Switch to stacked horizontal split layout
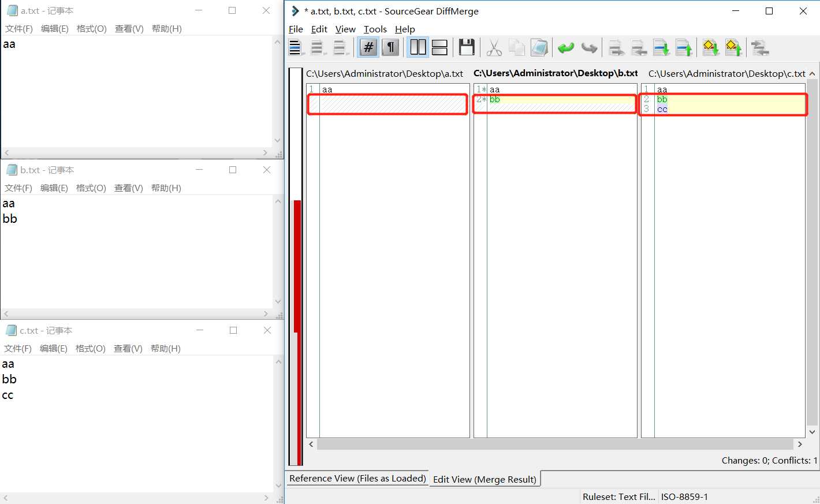 440,47
